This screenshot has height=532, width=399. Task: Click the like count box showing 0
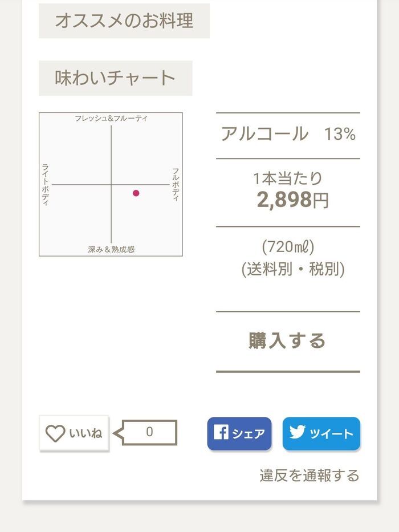149,432
